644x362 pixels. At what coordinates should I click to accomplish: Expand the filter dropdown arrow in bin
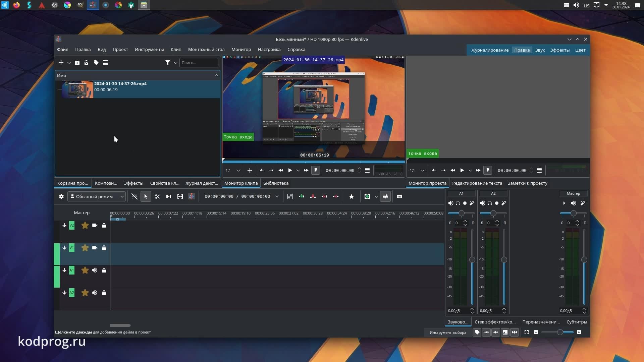[x=175, y=63]
